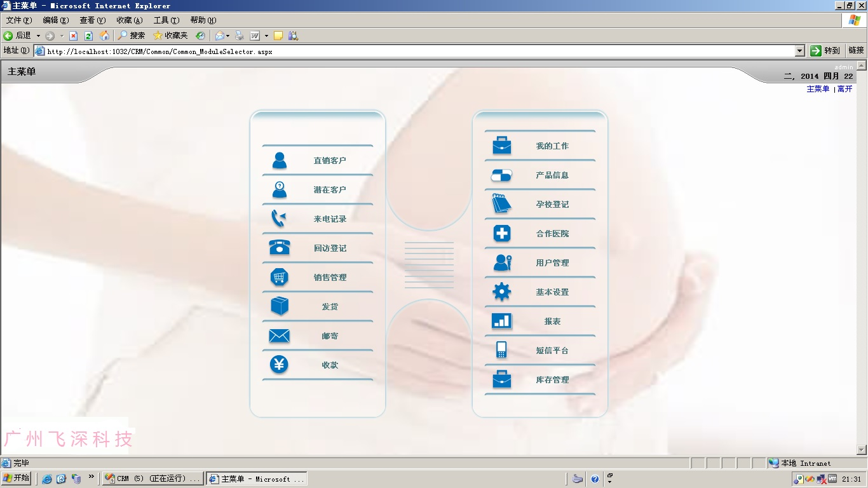Open the 直销客户 person icon
This screenshot has width=868, height=488.
coord(279,160)
